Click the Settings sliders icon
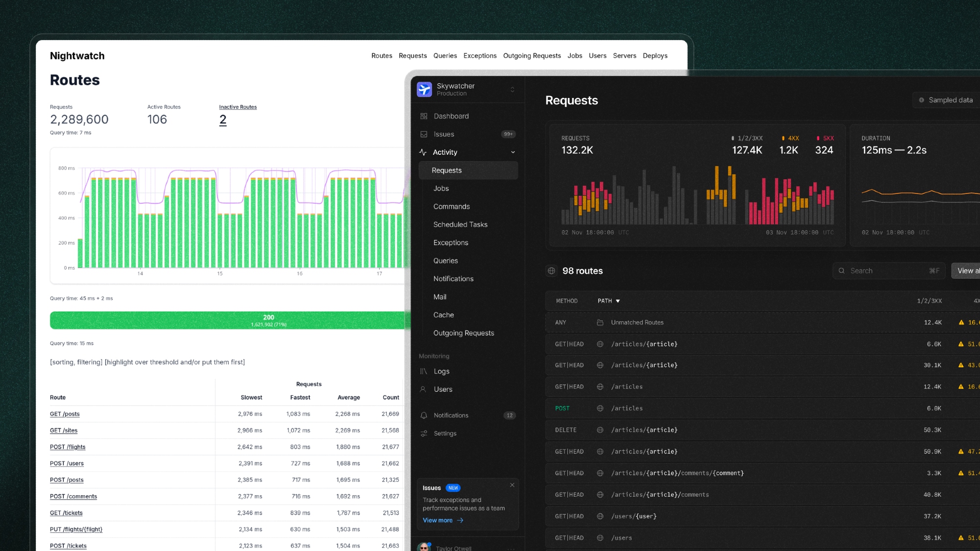This screenshot has height=551, width=980. tap(424, 433)
